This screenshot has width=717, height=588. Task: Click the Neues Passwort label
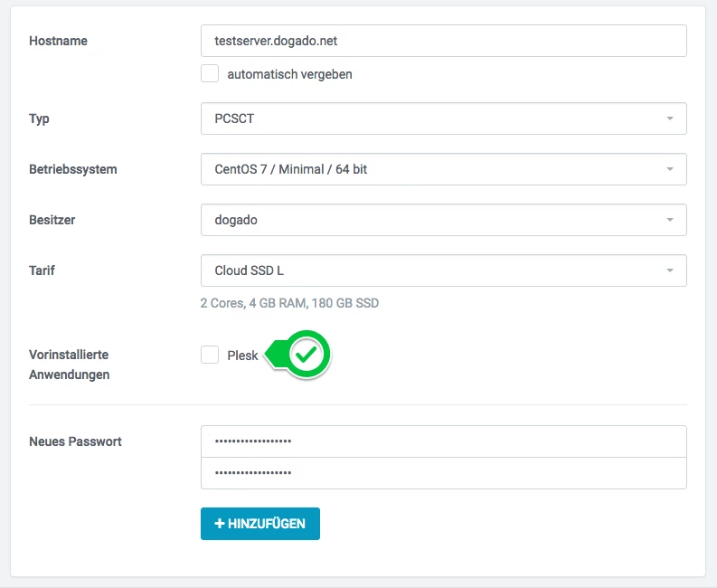(75, 442)
